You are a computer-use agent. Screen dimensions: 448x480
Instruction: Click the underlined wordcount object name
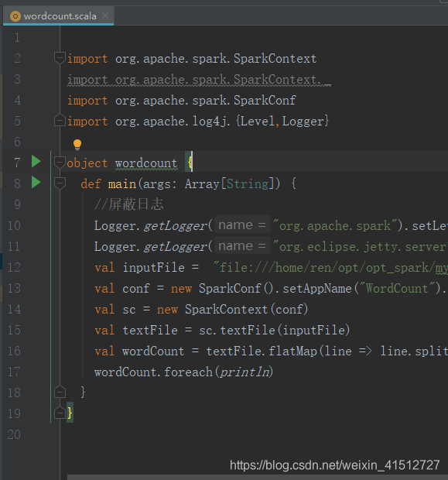click(x=146, y=163)
